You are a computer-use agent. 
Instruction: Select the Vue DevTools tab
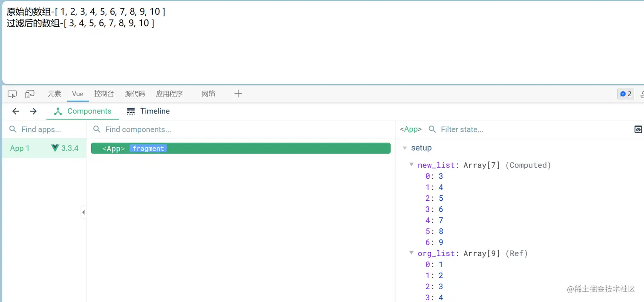point(78,94)
